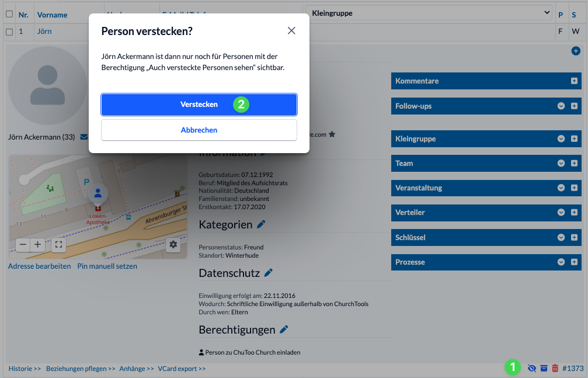This screenshot has width=588, height=378.
Task: Add a Veranstaltung with plus icon
Action: tap(574, 188)
